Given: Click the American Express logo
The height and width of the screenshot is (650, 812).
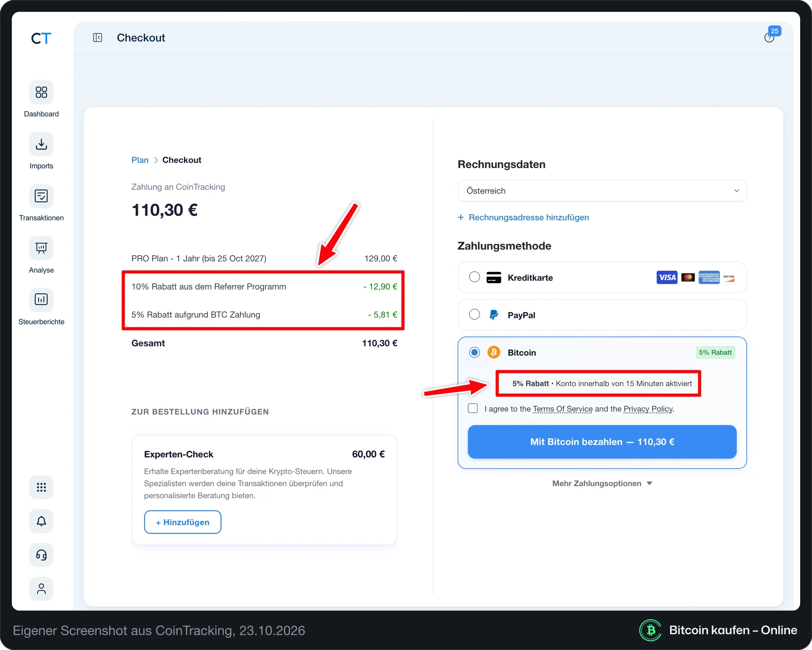Looking at the screenshot, I should 709,277.
